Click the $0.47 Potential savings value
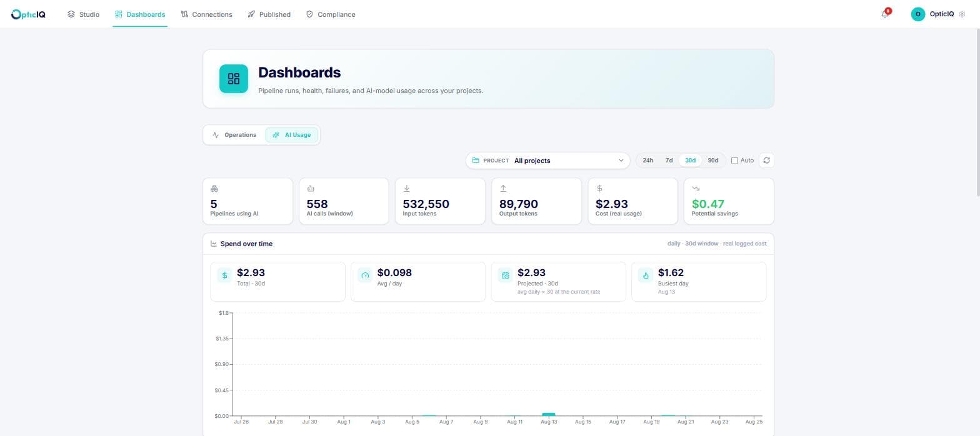Image resolution: width=980 pixels, height=436 pixels. [x=707, y=204]
